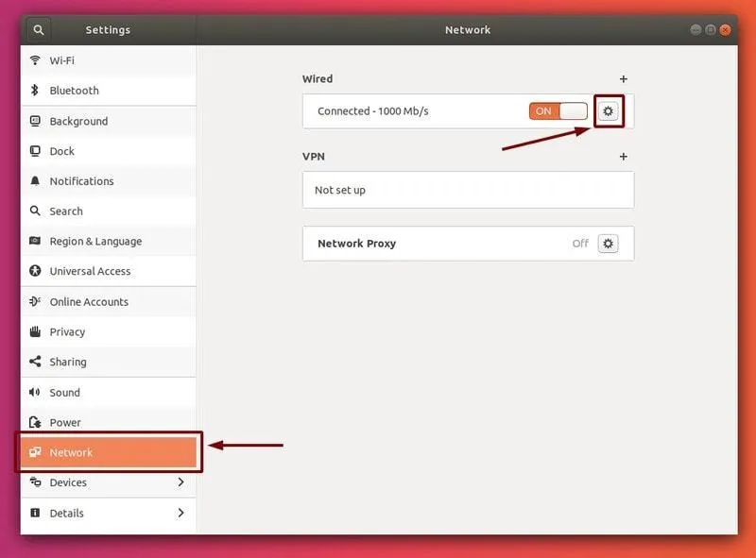Click the Bluetooth sidebar icon
756x558 pixels.
pyautogui.click(x=35, y=91)
